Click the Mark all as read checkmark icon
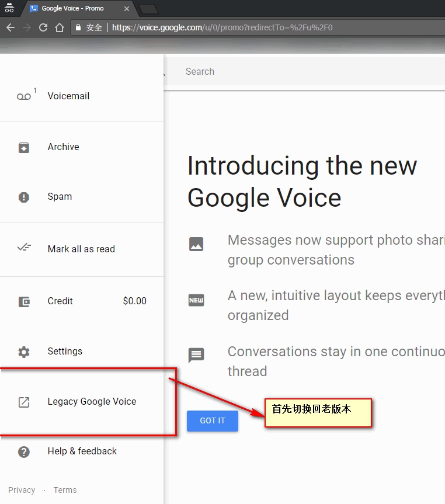Image resolution: width=445 pixels, height=504 pixels. point(24,248)
